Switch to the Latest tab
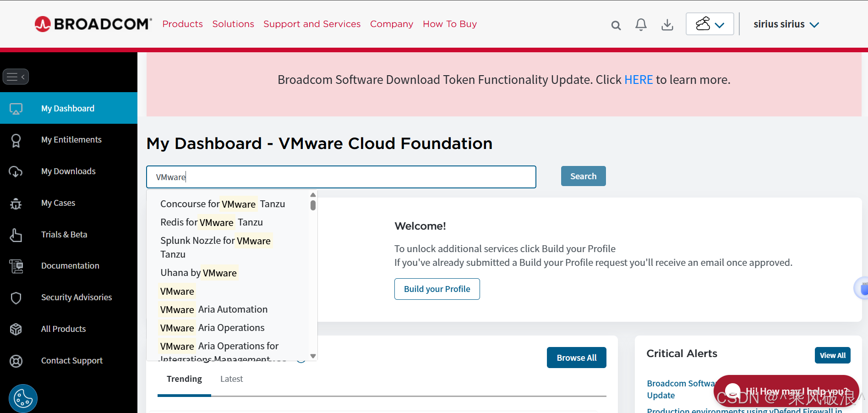The height and width of the screenshot is (413, 868). [231, 379]
